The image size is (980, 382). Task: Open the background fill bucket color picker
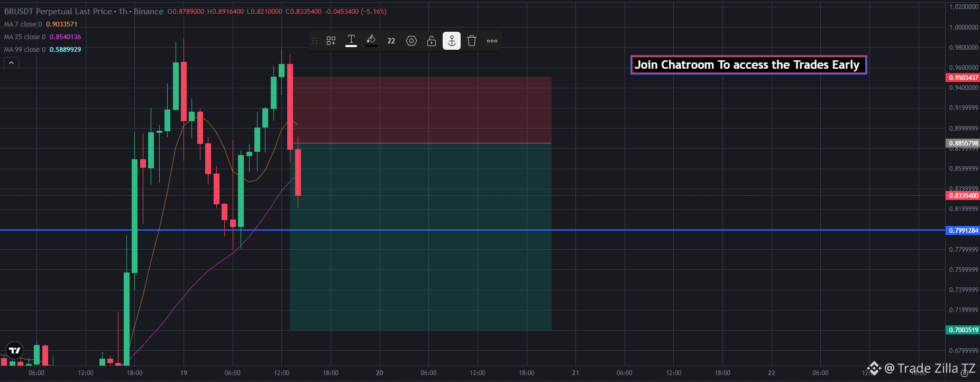tap(371, 41)
